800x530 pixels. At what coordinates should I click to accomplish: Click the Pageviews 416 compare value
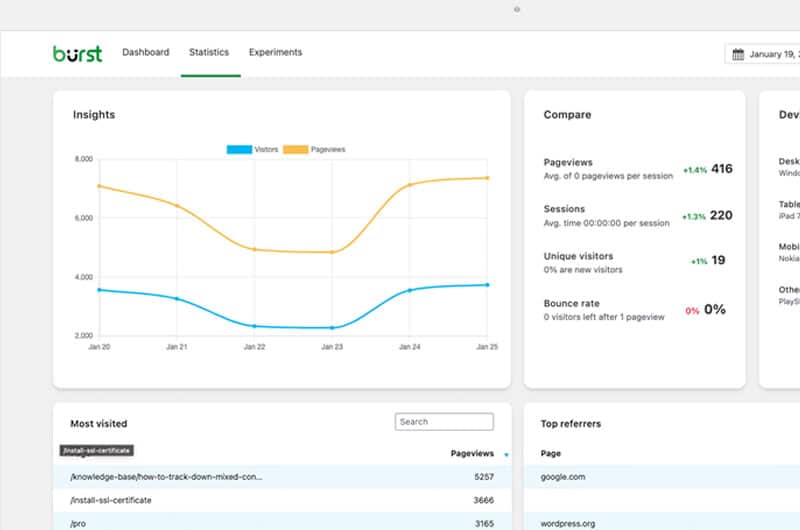[x=721, y=169]
